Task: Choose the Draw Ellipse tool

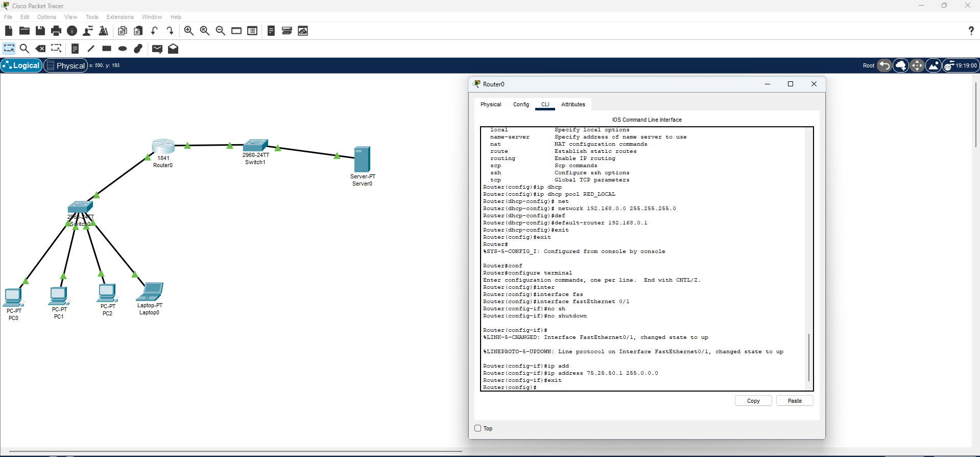Action: [123, 49]
